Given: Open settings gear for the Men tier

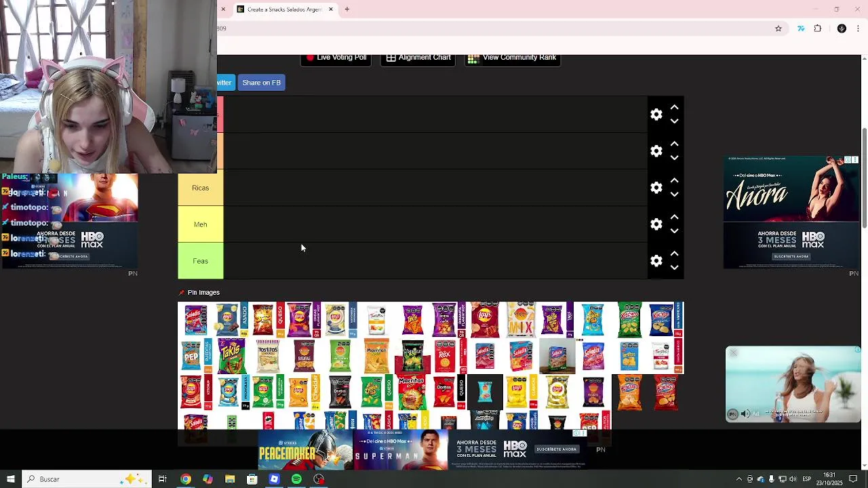Looking at the screenshot, I should coord(656,224).
